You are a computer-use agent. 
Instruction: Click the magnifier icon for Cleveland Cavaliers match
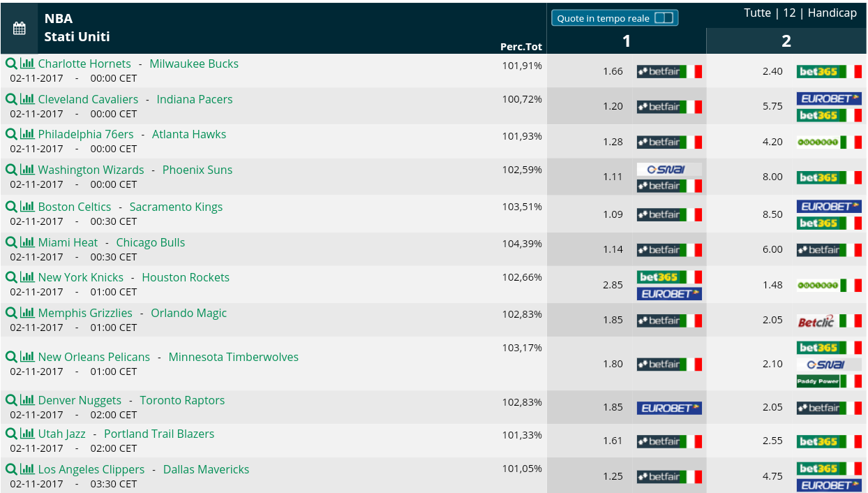[x=11, y=99]
